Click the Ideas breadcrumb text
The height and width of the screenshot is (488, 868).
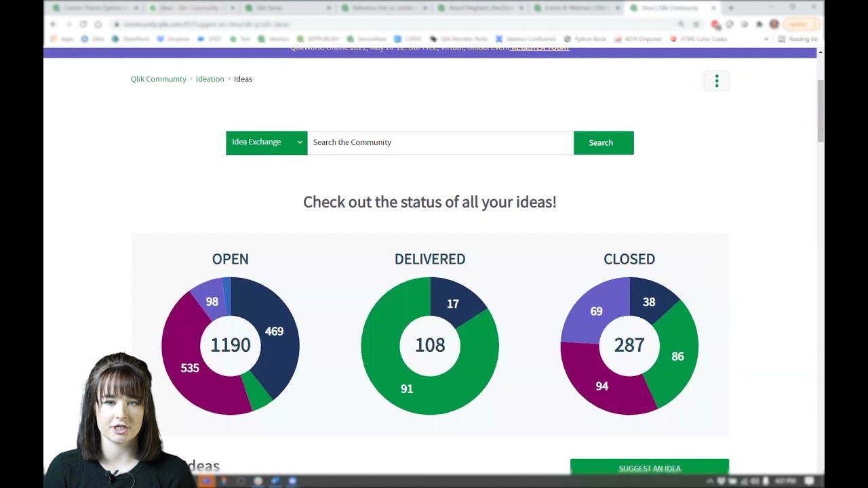(x=243, y=79)
